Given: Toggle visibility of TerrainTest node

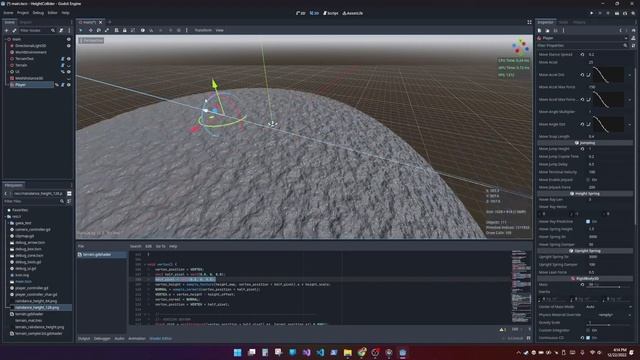Looking at the screenshot, I should pos(69,59).
